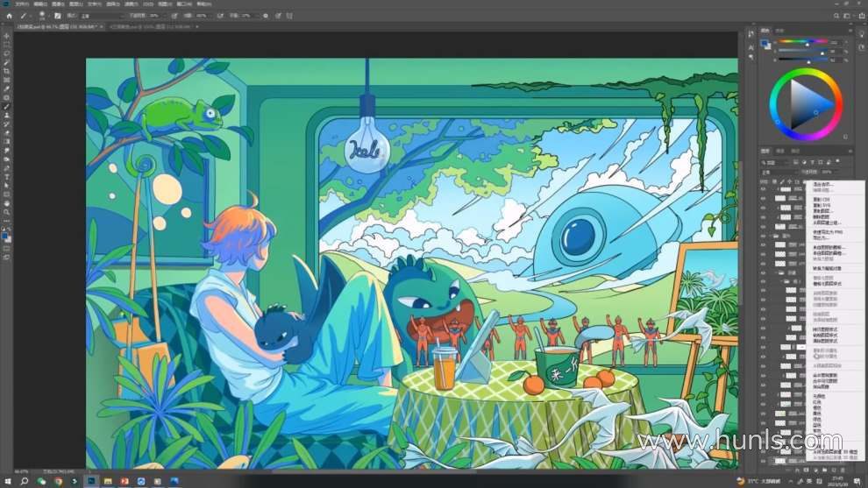
Task: Select the Brush tool in the toolbox
Action: pos(7,106)
